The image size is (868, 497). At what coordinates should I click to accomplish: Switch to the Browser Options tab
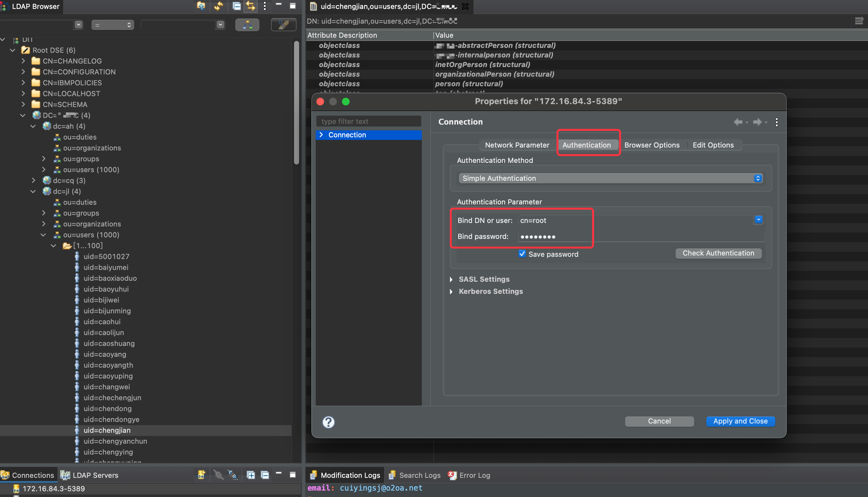pos(652,145)
